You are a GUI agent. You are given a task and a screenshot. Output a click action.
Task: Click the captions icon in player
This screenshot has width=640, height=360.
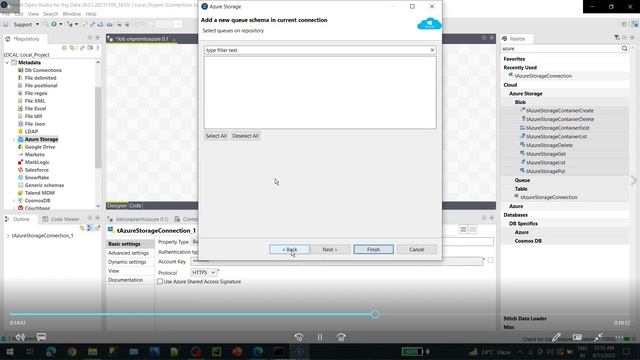tap(41, 337)
